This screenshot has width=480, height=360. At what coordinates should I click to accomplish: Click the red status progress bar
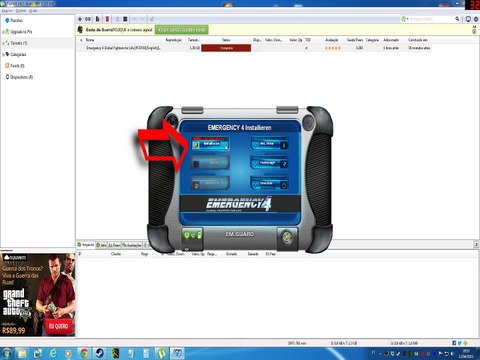[x=226, y=48]
